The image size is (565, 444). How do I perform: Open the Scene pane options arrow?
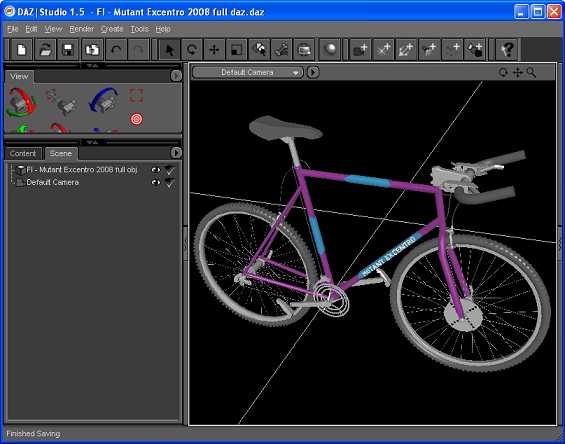click(x=176, y=153)
